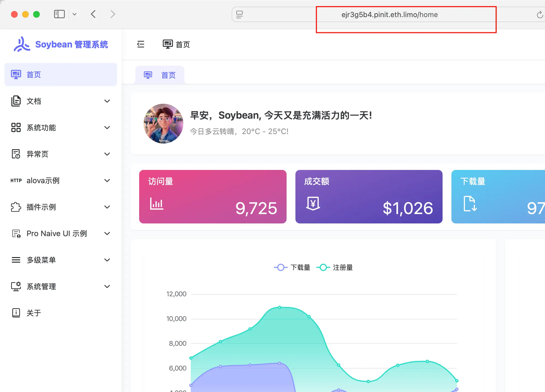Click the pink 访问量 gradient card

click(213, 197)
